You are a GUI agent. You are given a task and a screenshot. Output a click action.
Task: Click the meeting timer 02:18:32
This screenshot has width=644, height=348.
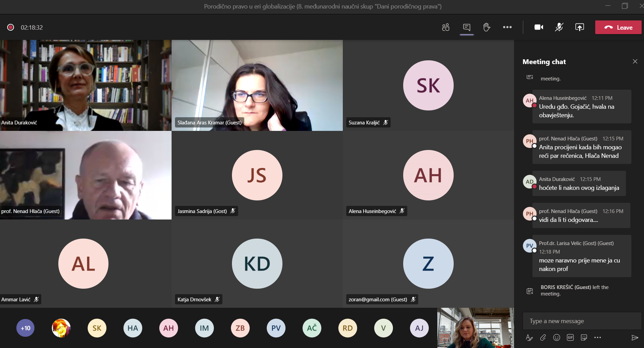pos(32,27)
